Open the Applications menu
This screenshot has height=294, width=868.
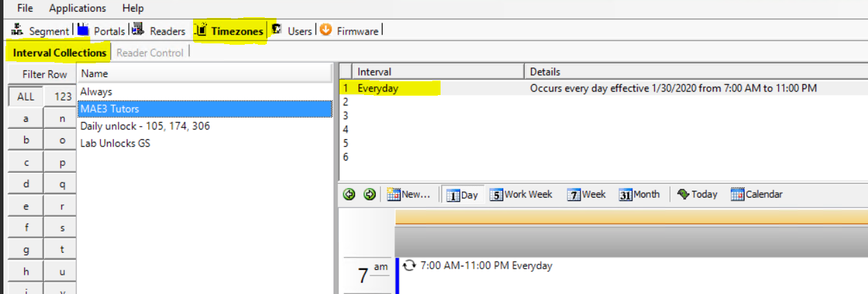[78, 8]
